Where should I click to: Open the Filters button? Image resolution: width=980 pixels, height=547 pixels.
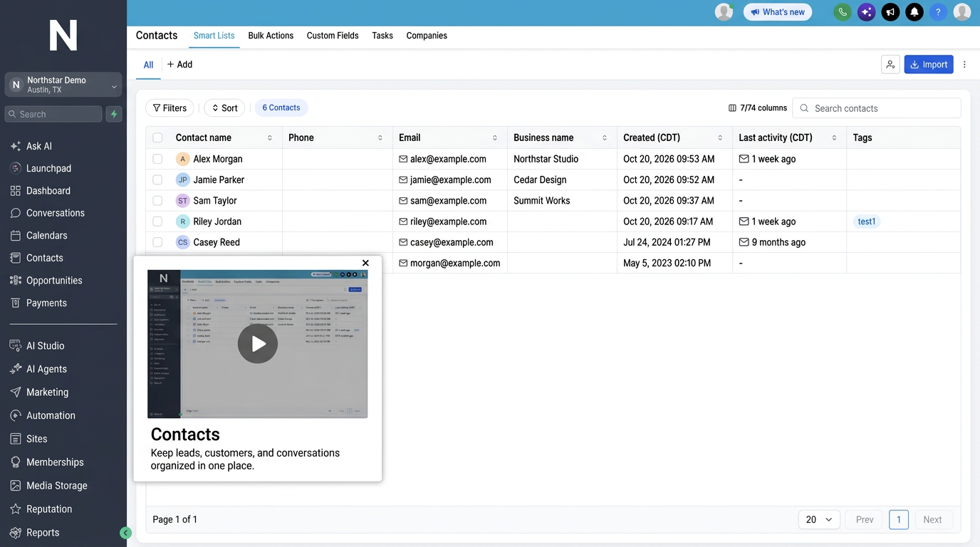pyautogui.click(x=170, y=108)
